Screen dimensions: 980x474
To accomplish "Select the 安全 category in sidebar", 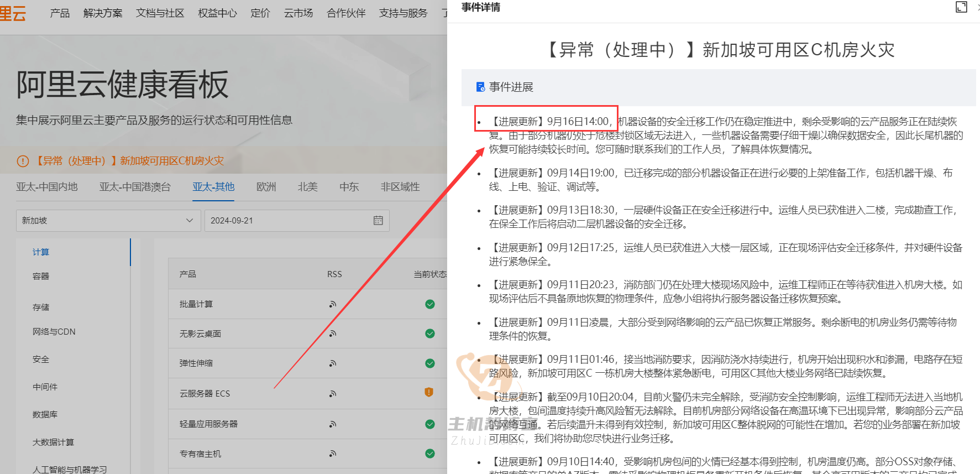I will [41, 360].
